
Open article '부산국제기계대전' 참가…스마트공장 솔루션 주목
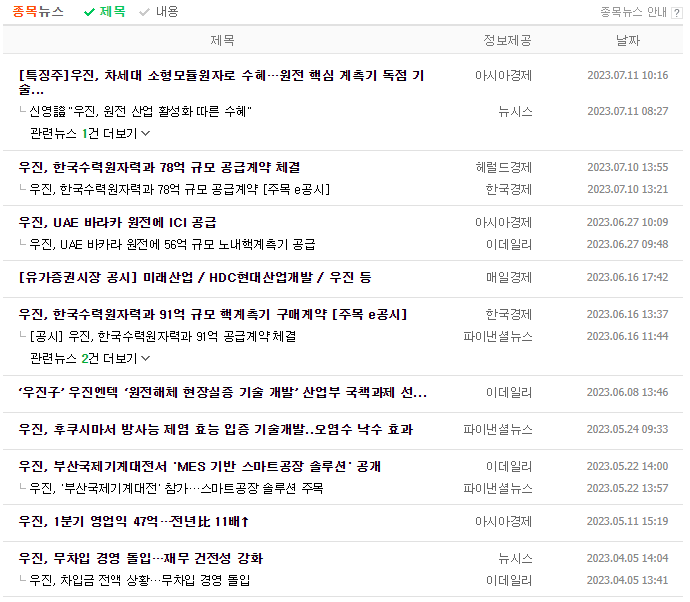pos(176,488)
